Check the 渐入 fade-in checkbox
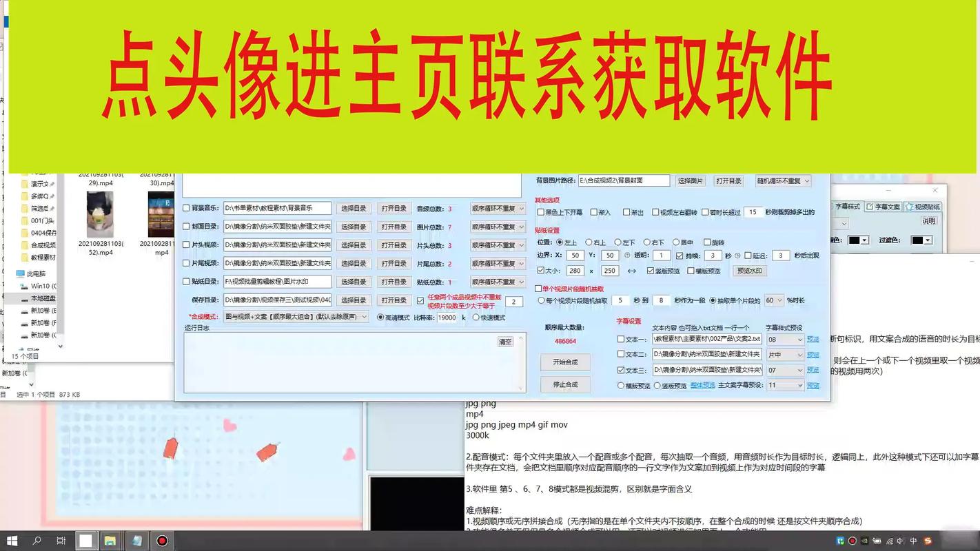The height and width of the screenshot is (551, 980). (x=594, y=212)
